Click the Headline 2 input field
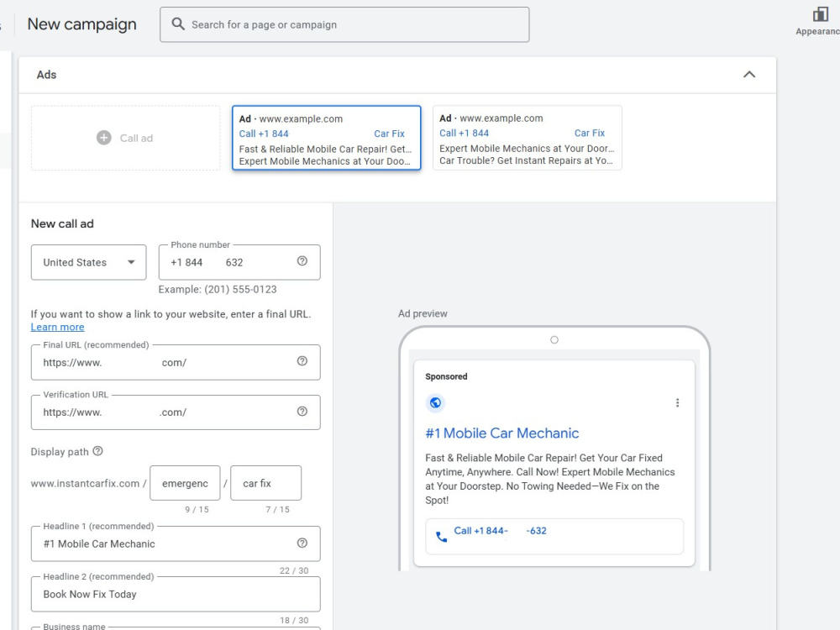The height and width of the screenshot is (630, 840). pyautogui.click(x=176, y=594)
